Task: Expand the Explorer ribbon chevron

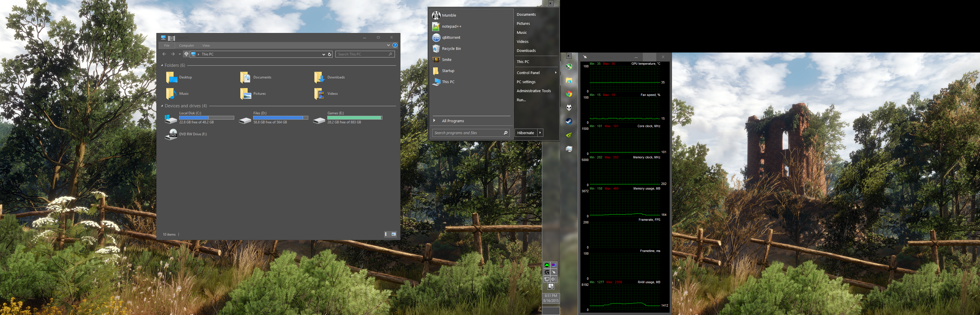Action: (388, 45)
